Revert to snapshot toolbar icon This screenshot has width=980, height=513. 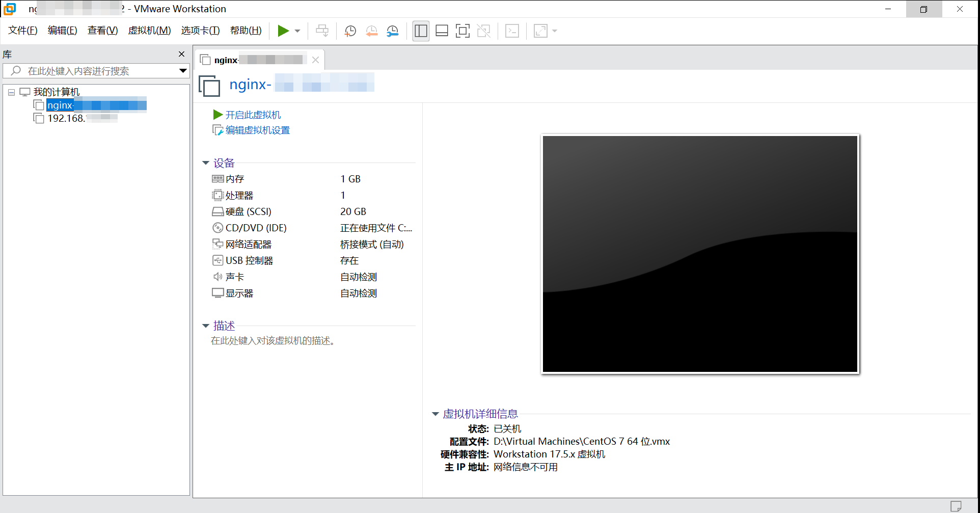pos(372,31)
